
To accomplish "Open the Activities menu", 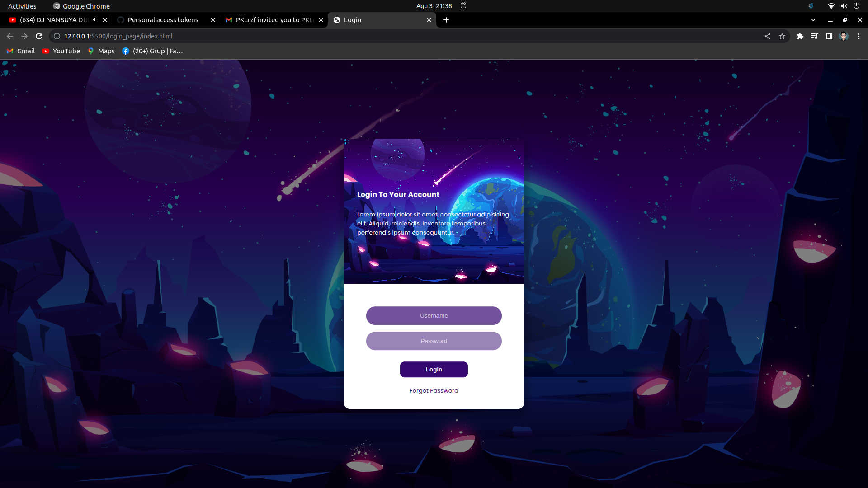I will coord(22,6).
